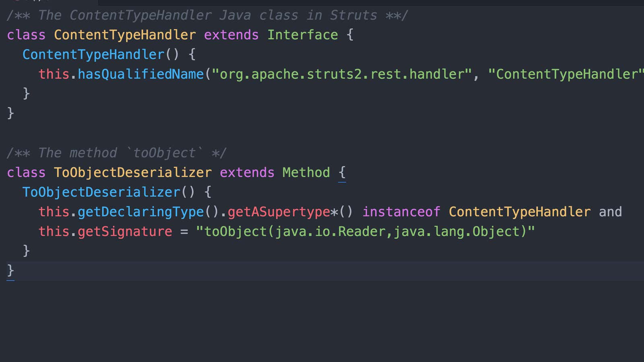Screen dimensions: 644x362
Task: Click the string "ContentTypeHandler" argument
Action: tap(566, 74)
